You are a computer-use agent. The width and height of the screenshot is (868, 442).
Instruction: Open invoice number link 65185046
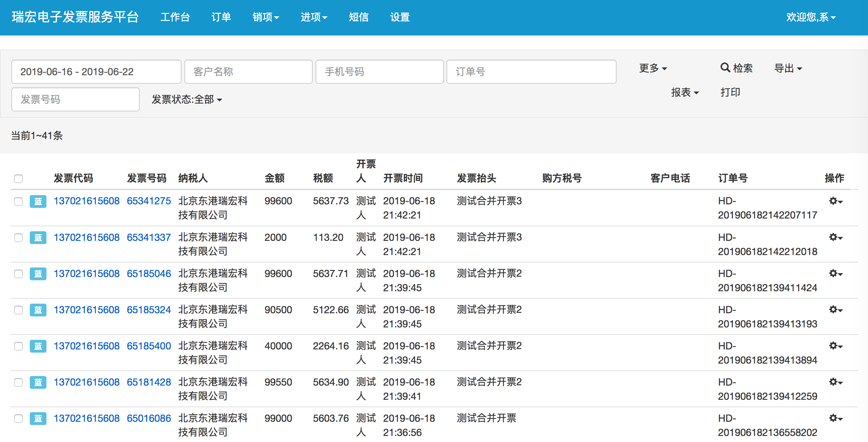[149, 274]
